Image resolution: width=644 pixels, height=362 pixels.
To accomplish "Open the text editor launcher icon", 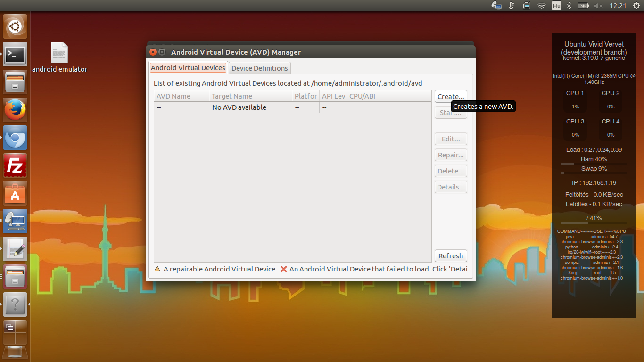I will [16, 249].
